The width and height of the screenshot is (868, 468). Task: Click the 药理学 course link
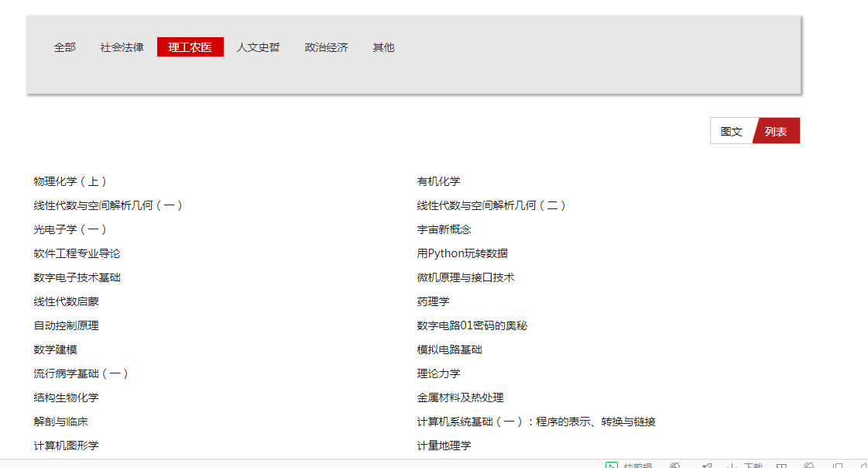pyautogui.click(x=433, y=301)
